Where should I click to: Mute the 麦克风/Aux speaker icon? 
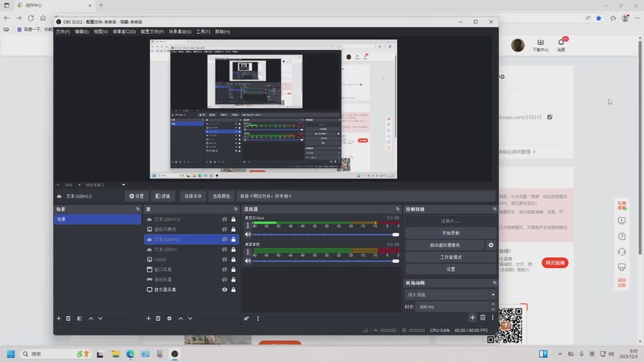[x=248, y=234]
